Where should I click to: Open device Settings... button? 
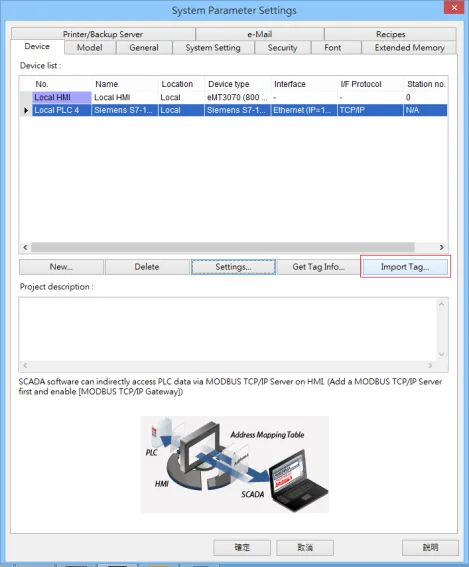pyautogui.click(x=233, y=267)
